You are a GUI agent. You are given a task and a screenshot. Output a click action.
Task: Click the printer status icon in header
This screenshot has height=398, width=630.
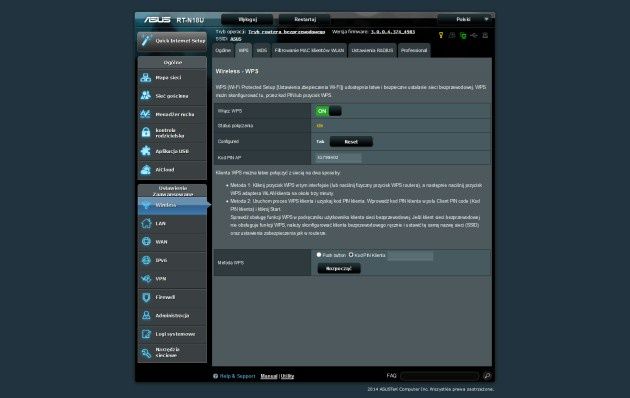point(485,35)
